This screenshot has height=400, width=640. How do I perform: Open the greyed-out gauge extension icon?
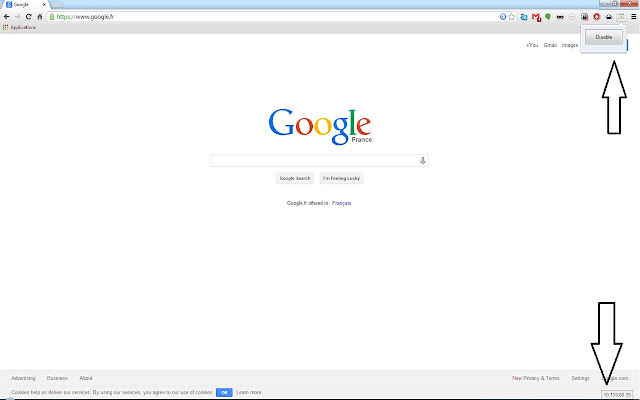[x=572, y=17]
